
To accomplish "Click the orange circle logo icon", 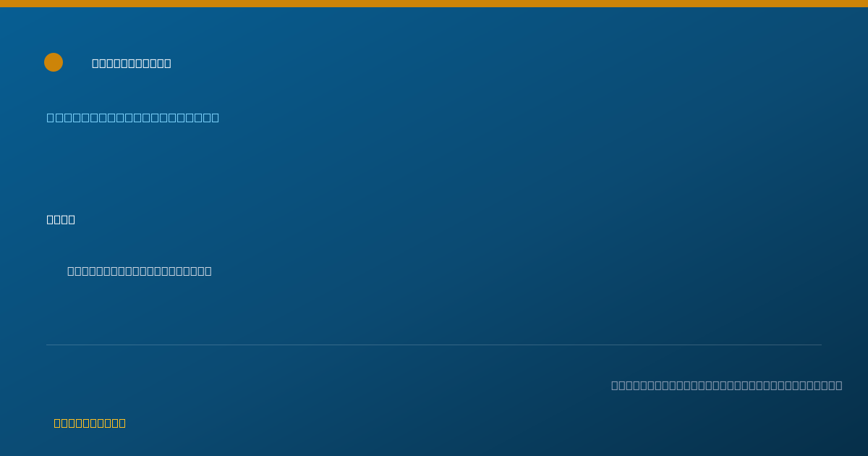I will coord(54,62).
